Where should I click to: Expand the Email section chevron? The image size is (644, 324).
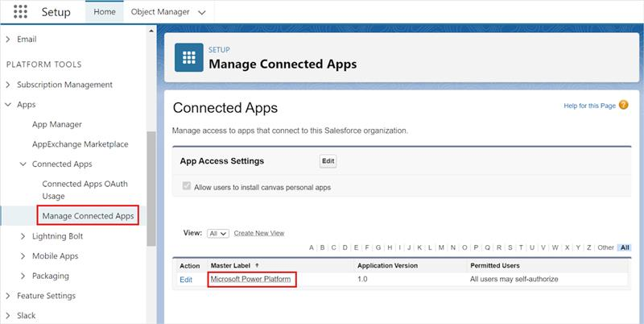pyautogui.click(x=8, y=39)
